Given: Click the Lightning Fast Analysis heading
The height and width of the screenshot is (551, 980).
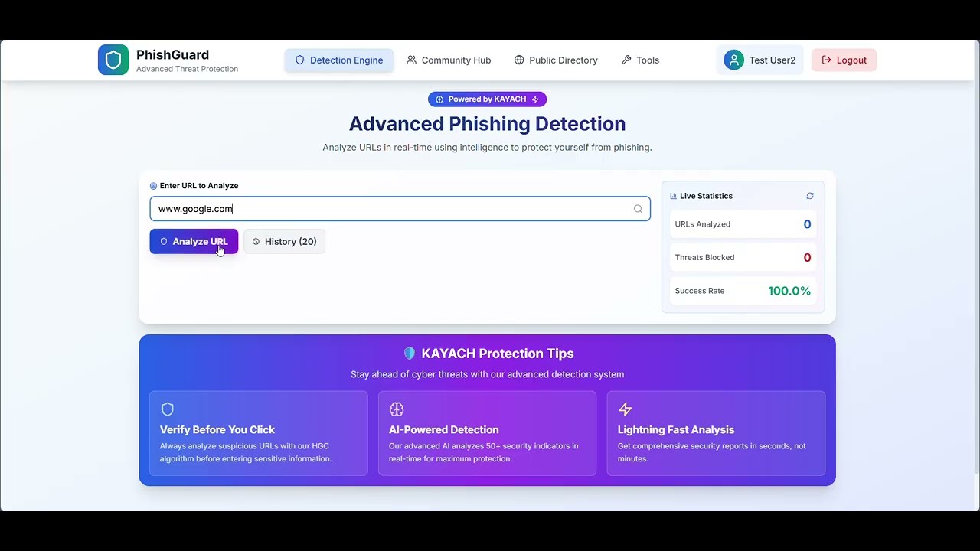Looking at the screenshot, I should point(676,430).
